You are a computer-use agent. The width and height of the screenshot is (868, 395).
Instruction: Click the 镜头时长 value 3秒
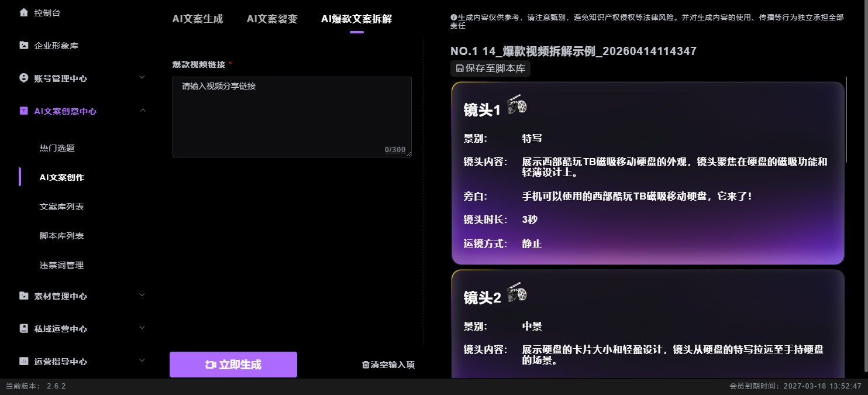click(530, 219)
